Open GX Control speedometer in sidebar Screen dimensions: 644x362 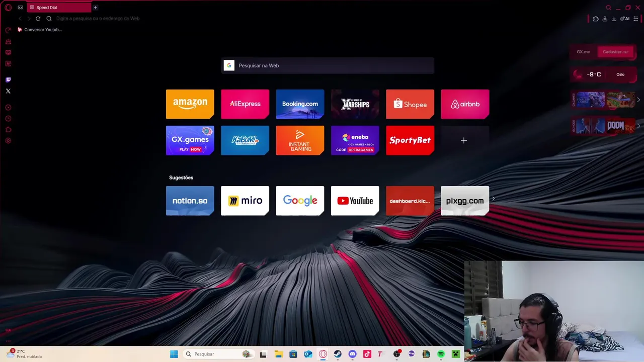point(8,30)
